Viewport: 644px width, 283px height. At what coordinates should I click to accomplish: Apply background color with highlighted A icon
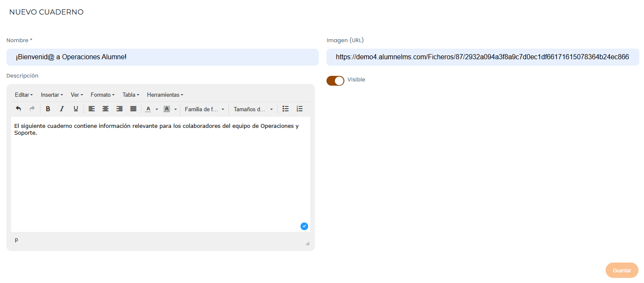point(167,109)
